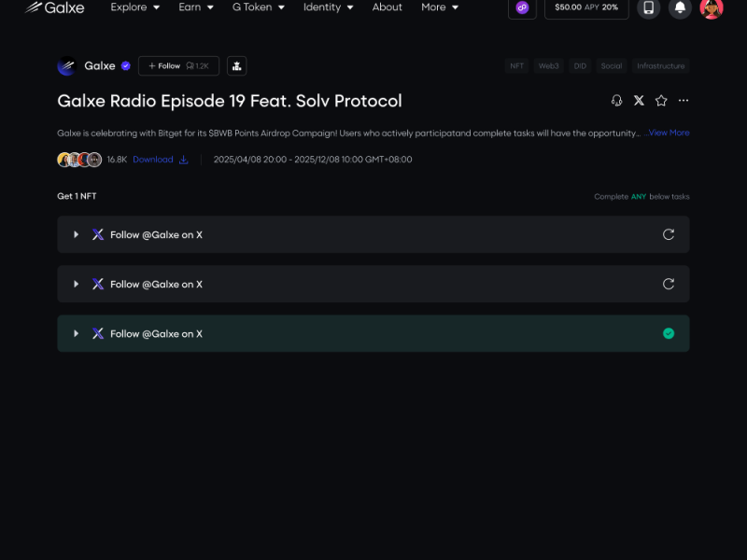The image size is (747, 560).
Task: Refresh verification of the first task row
Action: (669, 234)
